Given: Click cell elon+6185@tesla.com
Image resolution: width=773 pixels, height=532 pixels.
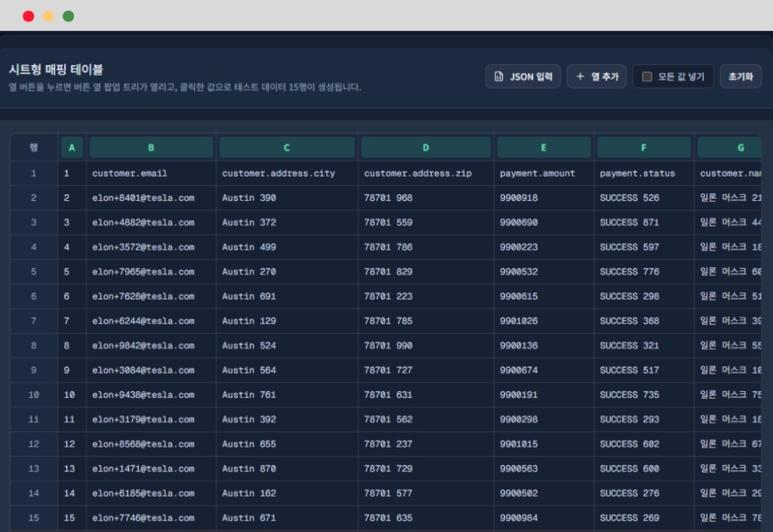Looking at the screenshot, I should tap(151, 493).
